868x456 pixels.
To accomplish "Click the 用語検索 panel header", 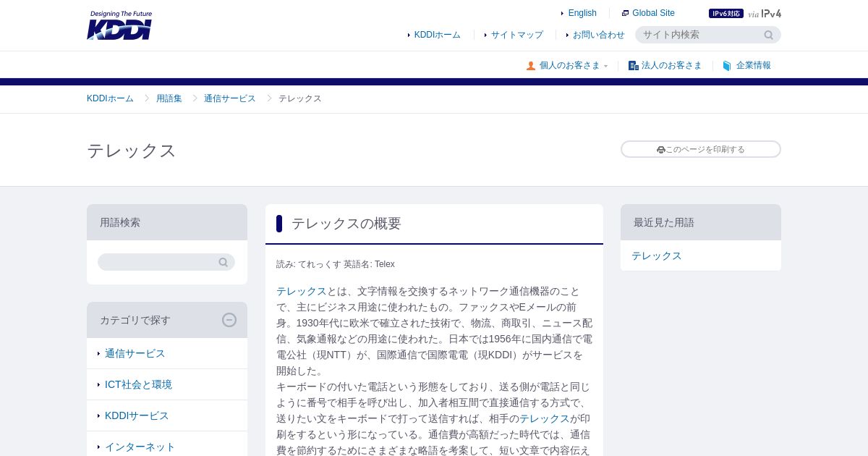I will tap(167, 222).
